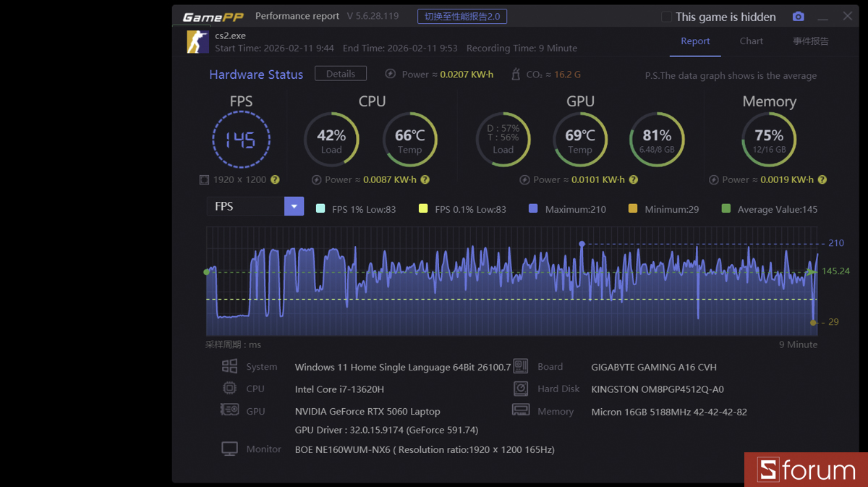Click the GPU icon next to NVIDIA entry
This screenshot has width=868, height=487.
click(230, 410)
